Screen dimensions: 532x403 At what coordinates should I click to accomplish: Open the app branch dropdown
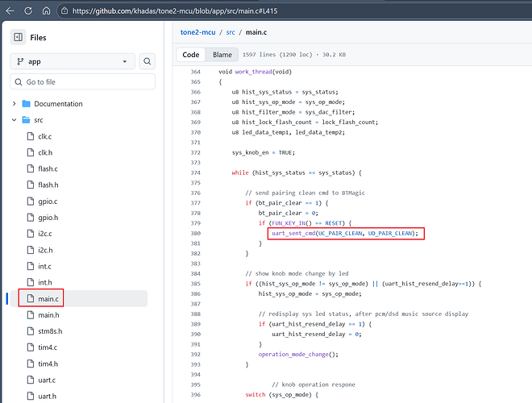coord(72,61)
